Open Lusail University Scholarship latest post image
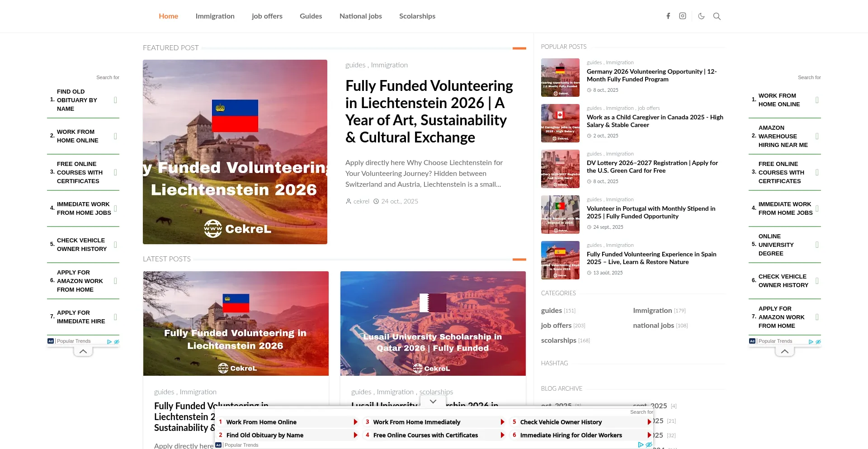868x449 pixels. pos(433,323)
